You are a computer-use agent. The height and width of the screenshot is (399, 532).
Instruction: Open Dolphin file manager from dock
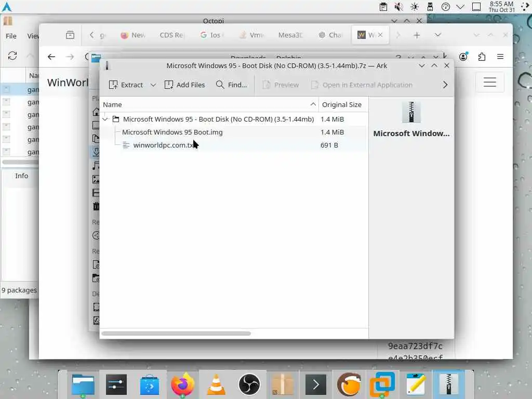point(83,385)
